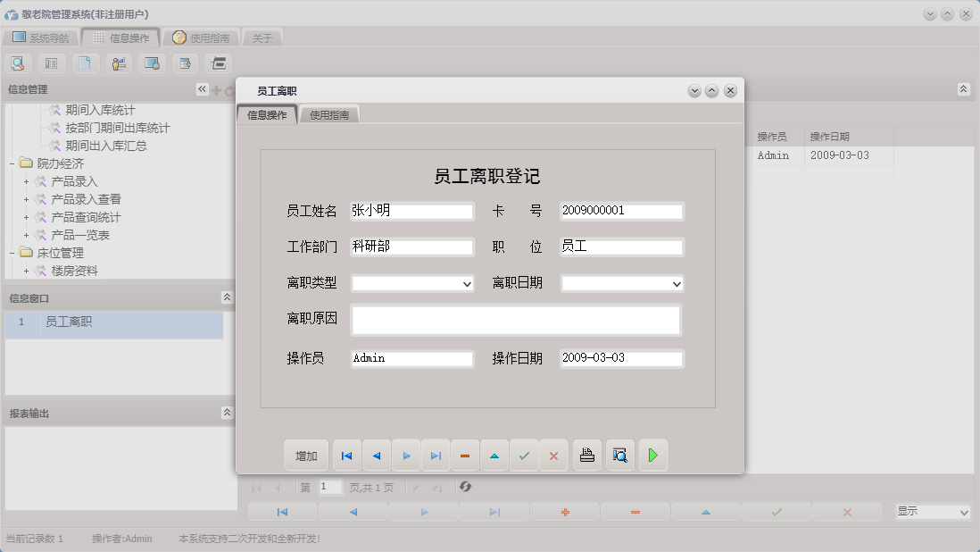Click the search/magnifier icon on main toolbar
This screenshot has height=552, width=980.
coord(18,63)
